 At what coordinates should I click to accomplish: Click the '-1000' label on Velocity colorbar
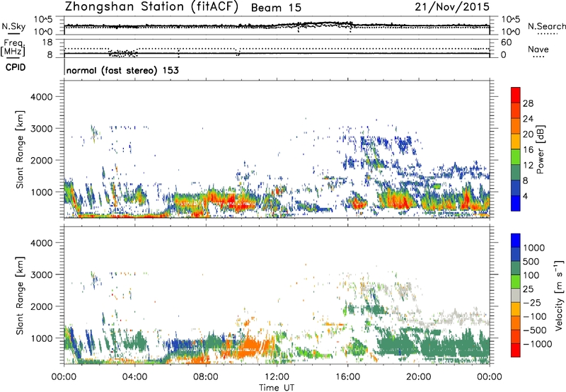[538, 344]
